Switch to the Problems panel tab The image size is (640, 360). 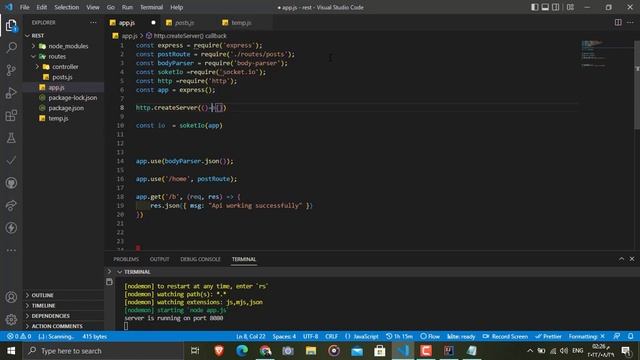126,259
